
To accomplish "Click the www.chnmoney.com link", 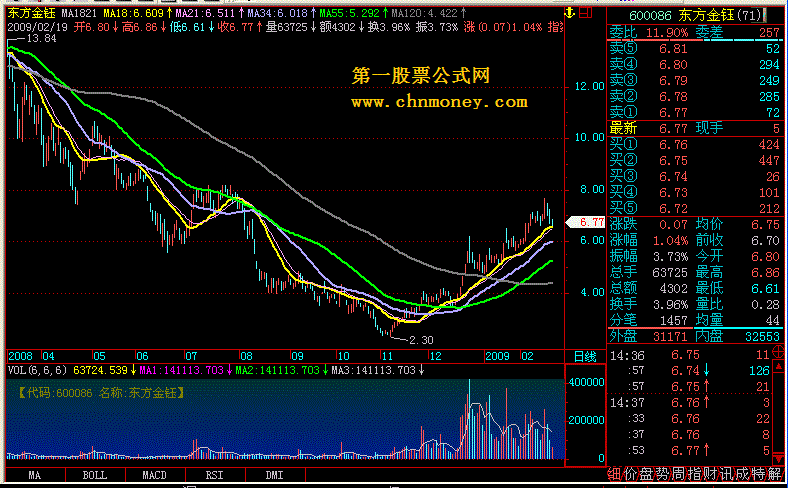I will pyautogui.click(x=440, y=102).
